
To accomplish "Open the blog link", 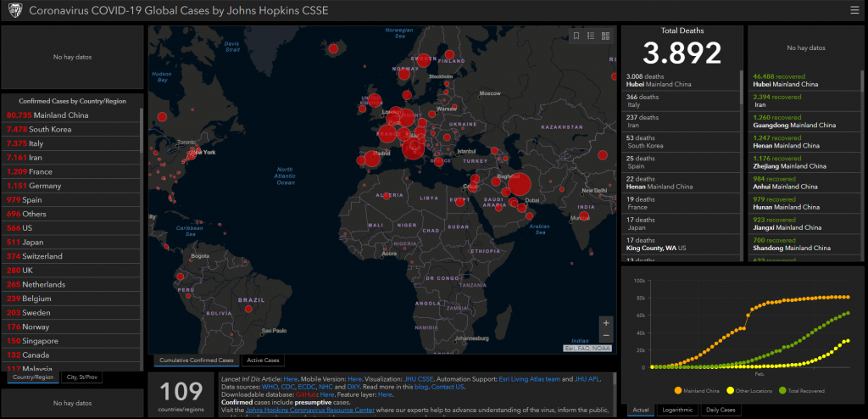I will coord(421,387).
